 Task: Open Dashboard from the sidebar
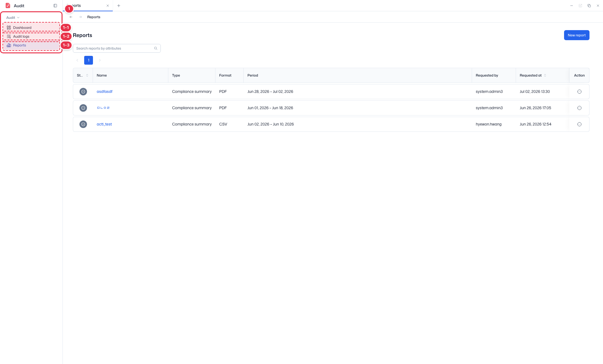click(31, 28)
